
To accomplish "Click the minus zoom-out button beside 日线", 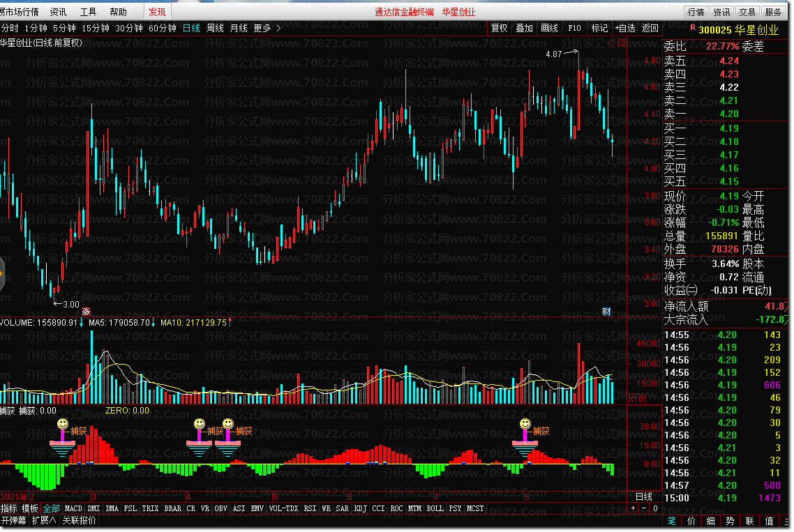I will [643, 508].
